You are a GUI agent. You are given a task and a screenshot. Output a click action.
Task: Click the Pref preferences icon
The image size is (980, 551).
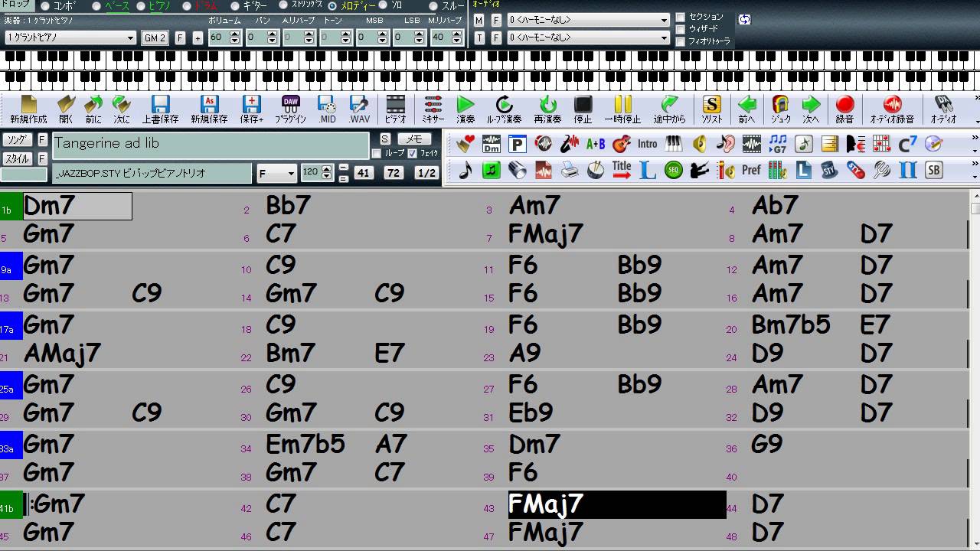pyautogui.click(x=751, y=170)
